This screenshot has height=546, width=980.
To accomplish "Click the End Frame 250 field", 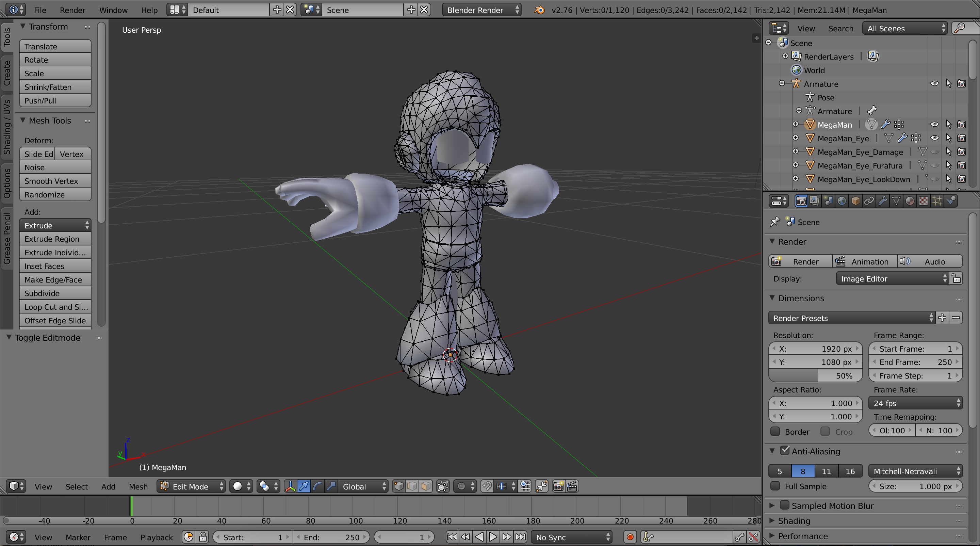I will (916, 362).
